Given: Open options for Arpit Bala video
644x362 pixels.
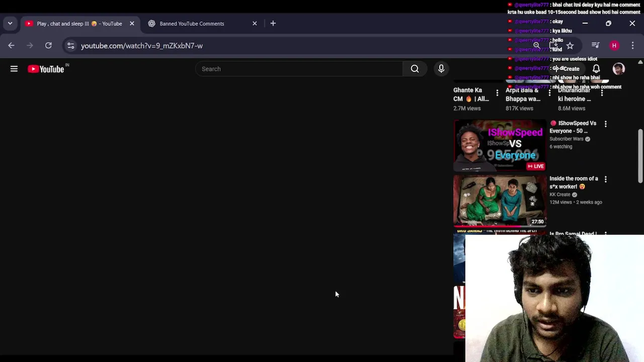Looking at the screenshot, I should tap(549, 93).
